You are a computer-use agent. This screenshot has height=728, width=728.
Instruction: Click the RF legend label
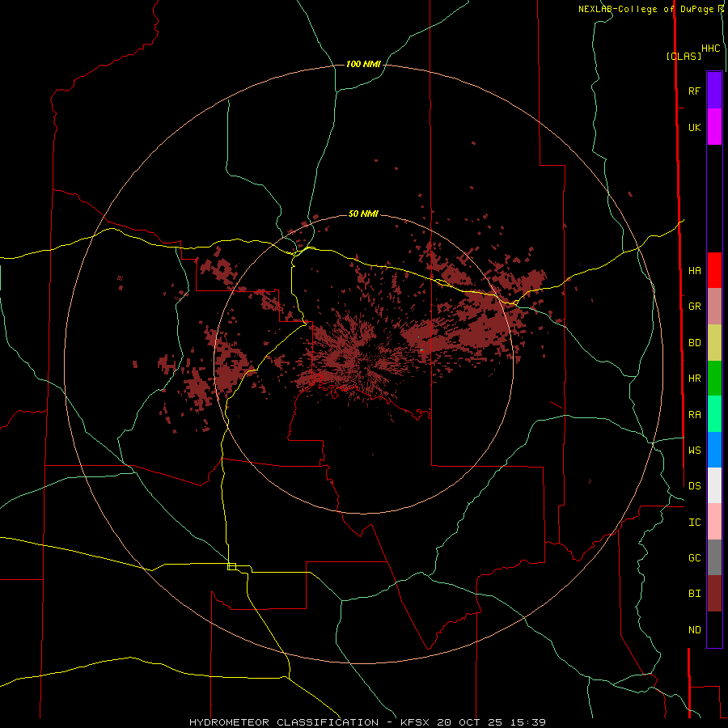(x=694, y=91)
